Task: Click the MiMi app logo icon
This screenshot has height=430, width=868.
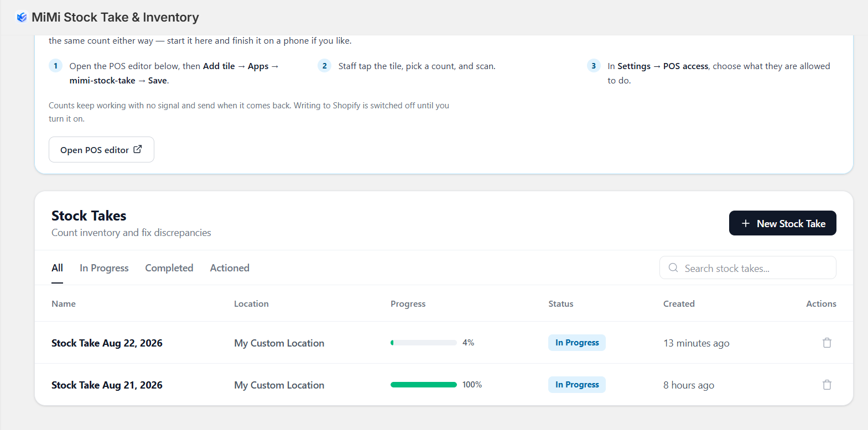Action: (22, 17)
